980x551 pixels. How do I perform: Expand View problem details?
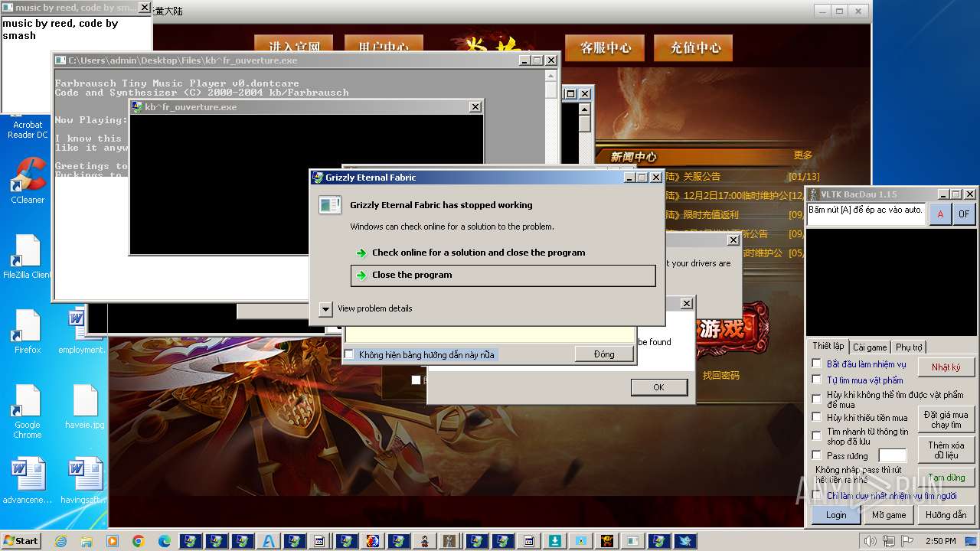point(325,308)
